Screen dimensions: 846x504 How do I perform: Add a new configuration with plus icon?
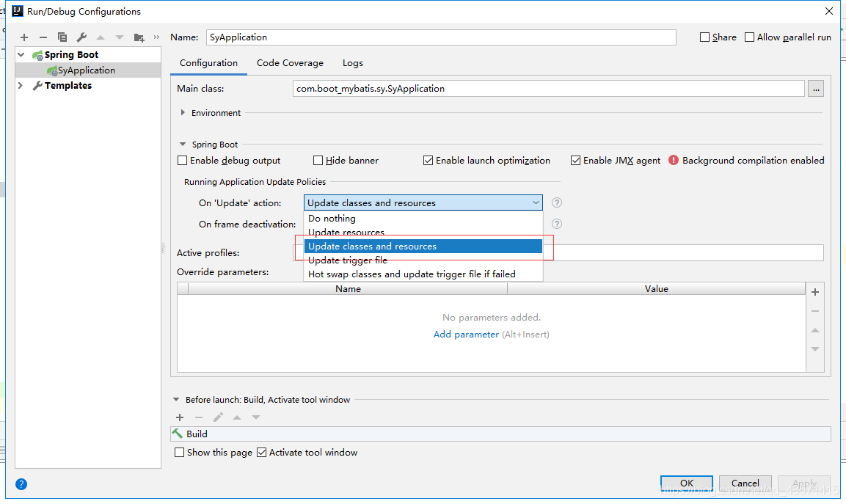coord(23,37)
